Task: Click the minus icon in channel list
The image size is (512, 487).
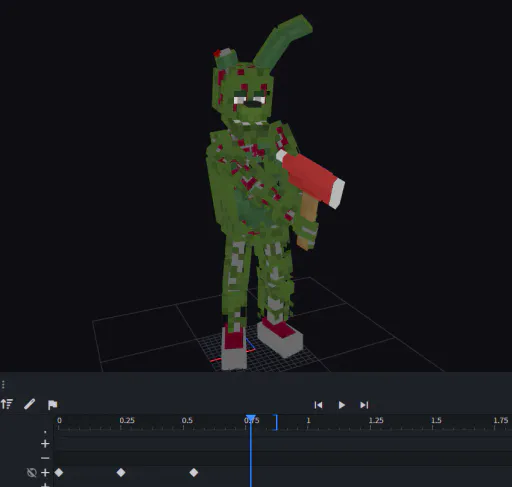Action: 45,458
